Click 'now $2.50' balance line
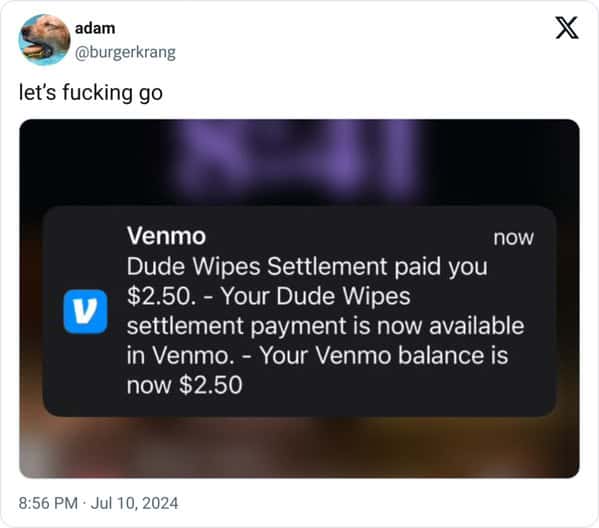 [x=185, y=385]
